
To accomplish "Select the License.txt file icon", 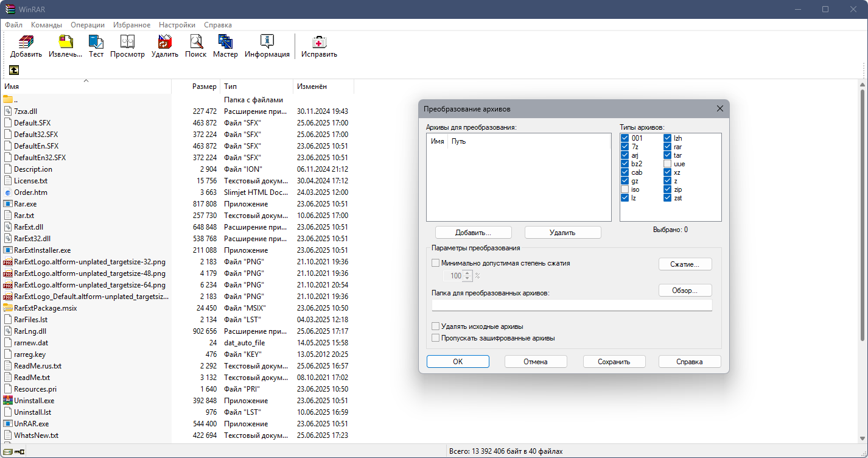I will (x=8, y=180).
